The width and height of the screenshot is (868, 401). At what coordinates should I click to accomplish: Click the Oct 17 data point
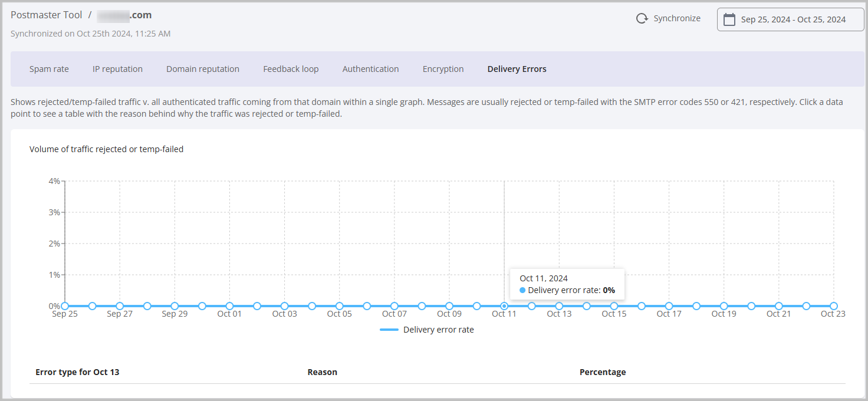669,306
